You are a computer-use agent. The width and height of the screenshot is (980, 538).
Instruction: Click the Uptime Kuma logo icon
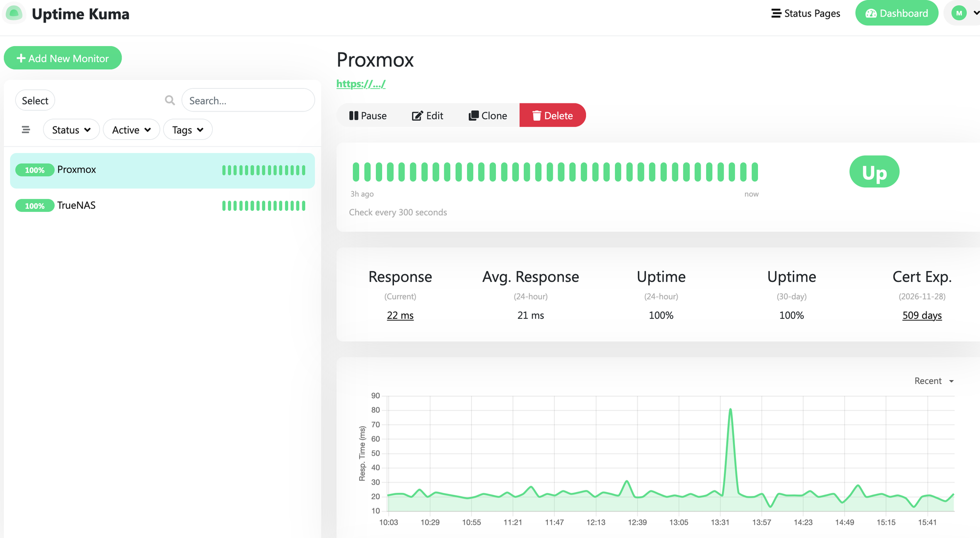pos(14,13)
